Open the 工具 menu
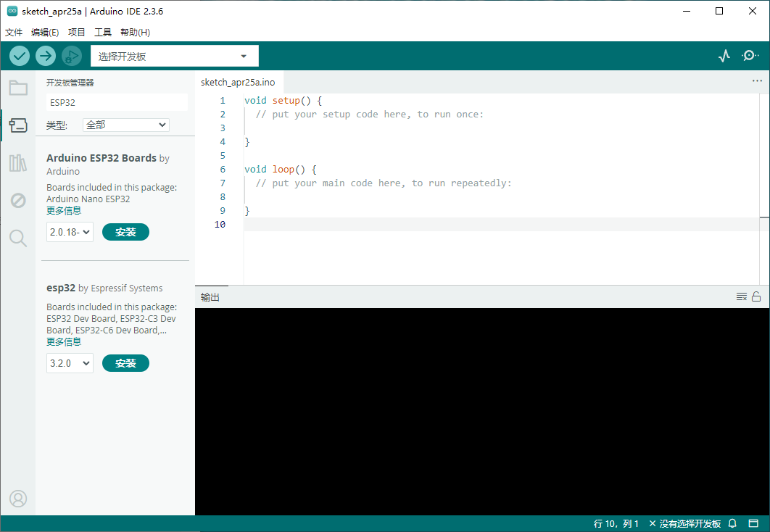 pyautogui.click(x=103, y=33)
